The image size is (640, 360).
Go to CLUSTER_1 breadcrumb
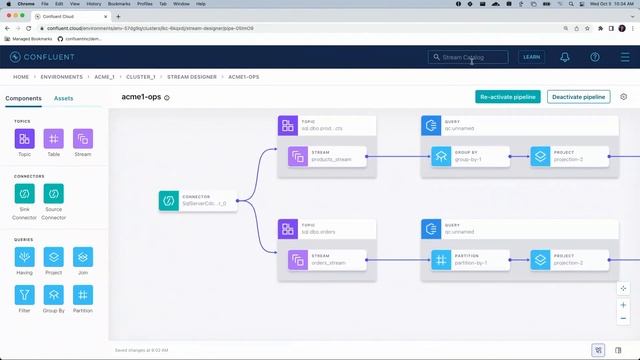click(x=141, y=77)
